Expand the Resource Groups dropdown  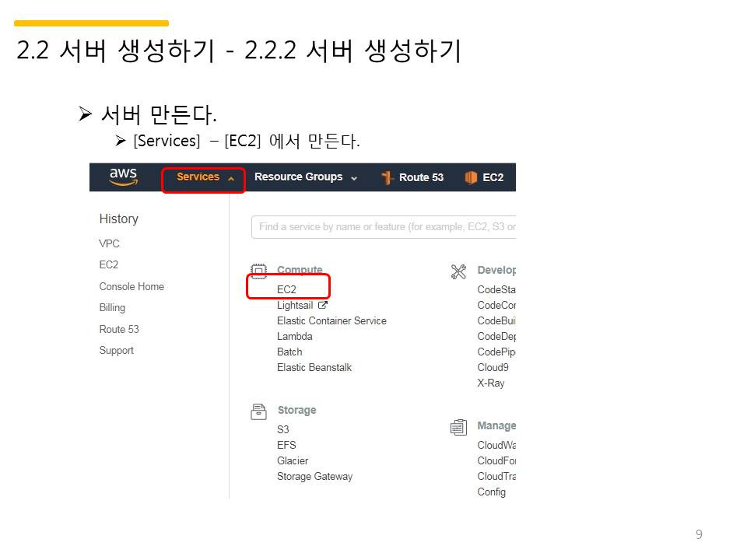click(305, 177)
